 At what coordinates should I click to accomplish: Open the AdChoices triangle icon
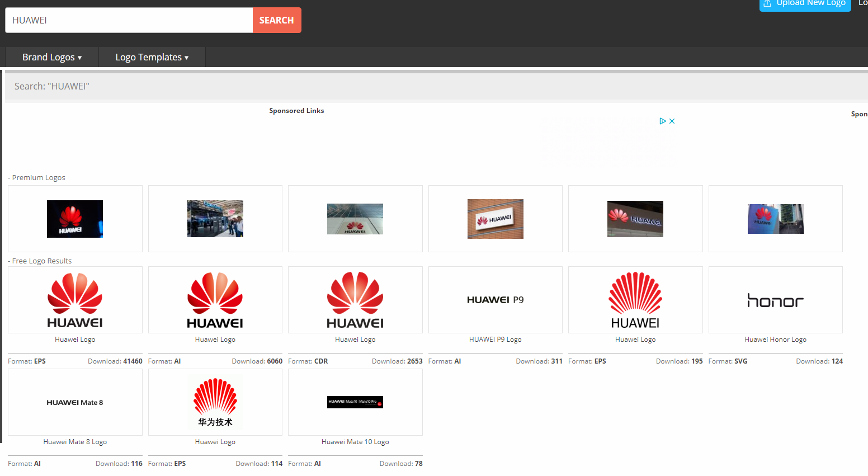pos(663,121)
